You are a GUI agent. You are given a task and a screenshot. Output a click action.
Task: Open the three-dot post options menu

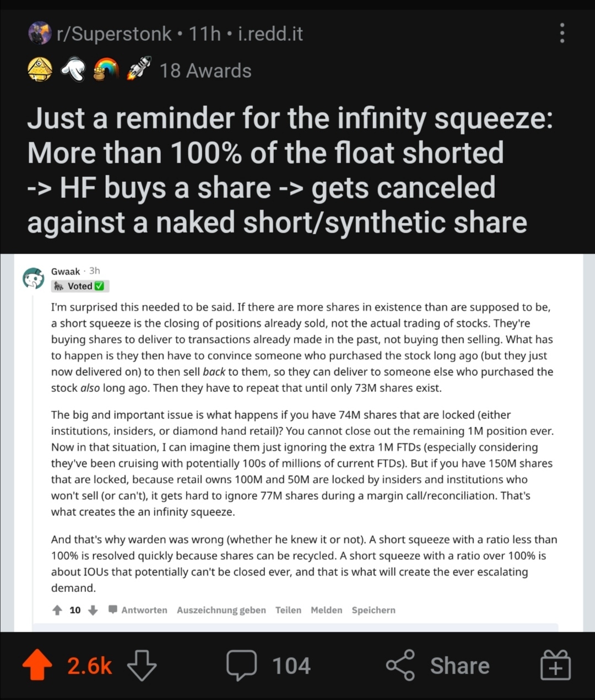pos(562,33)
